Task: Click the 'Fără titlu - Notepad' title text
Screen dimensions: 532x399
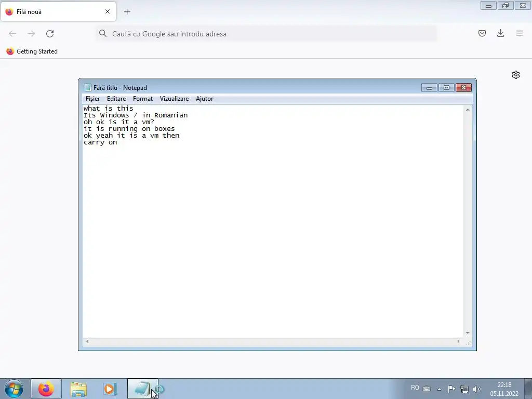Action: click(x=120, y=87)
